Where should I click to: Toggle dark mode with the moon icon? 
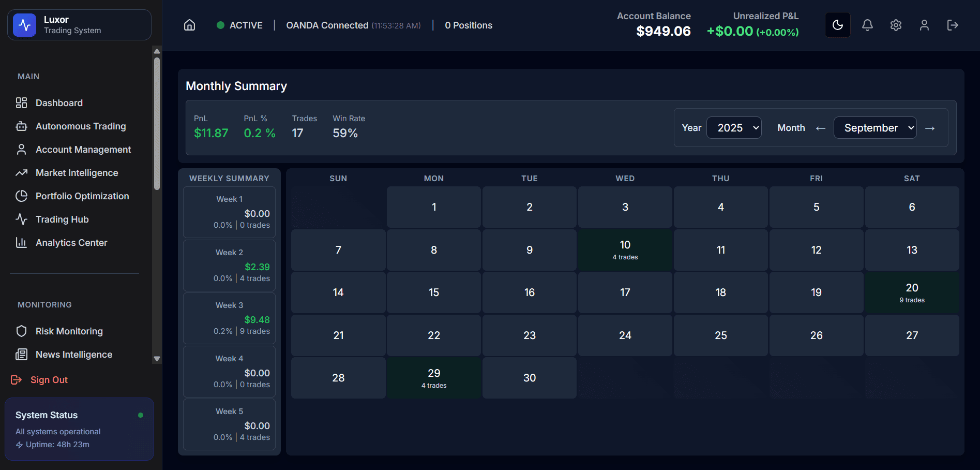[838, 25]
